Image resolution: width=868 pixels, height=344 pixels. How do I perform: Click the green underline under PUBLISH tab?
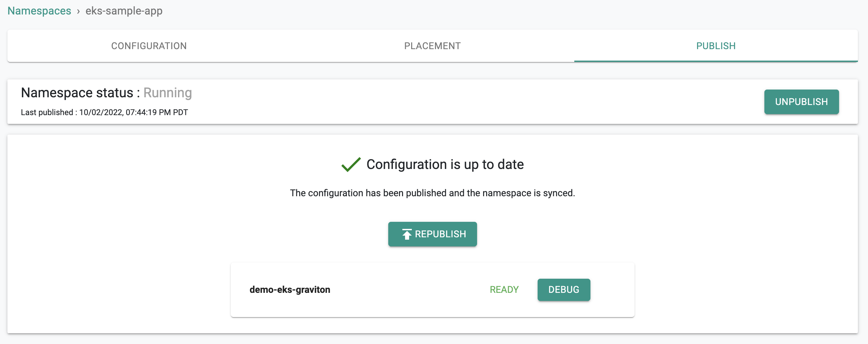click(x=716, y=61)
